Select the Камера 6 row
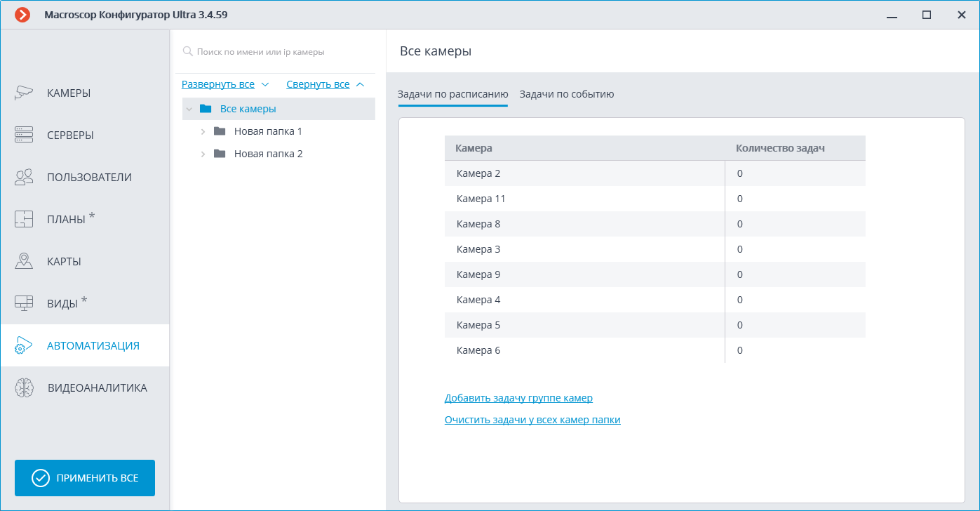The height and width of the screenshot is (511, 980). tap(655, 350)
